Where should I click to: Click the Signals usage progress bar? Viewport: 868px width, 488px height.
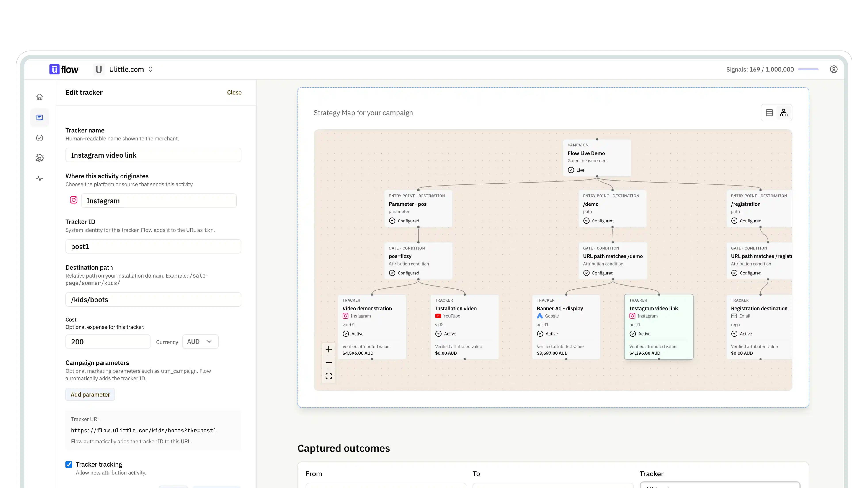pyautogui.click(x=808, y=69)
